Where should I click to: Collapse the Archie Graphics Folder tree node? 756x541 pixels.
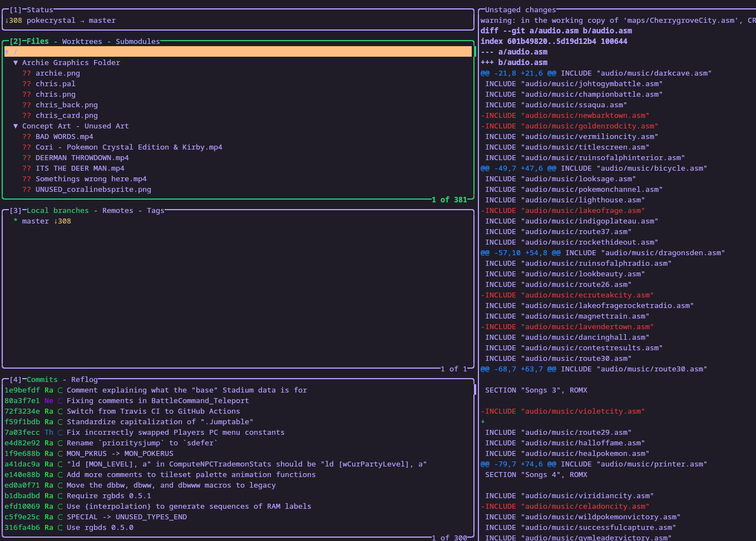coord(16,63)
